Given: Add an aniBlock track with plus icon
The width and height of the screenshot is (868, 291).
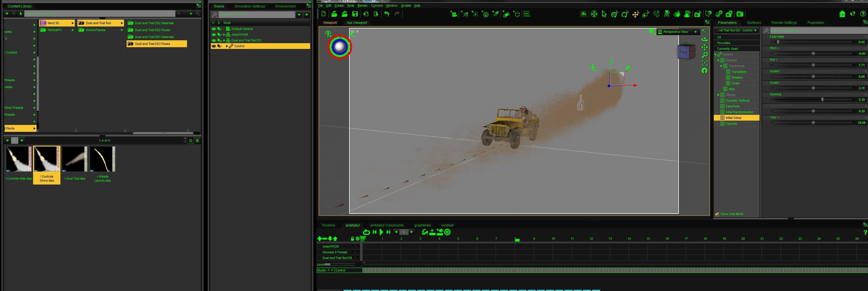Looking at the screenshot, I should coord(319,239).
